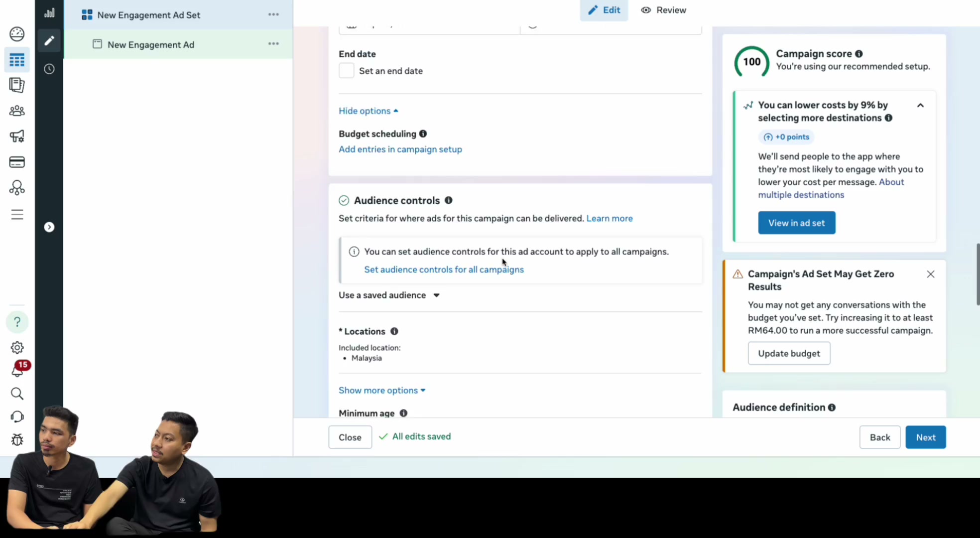980x538 pixels.
Task: Open the Use a saved audience dropdown
Action: point(389,295)
